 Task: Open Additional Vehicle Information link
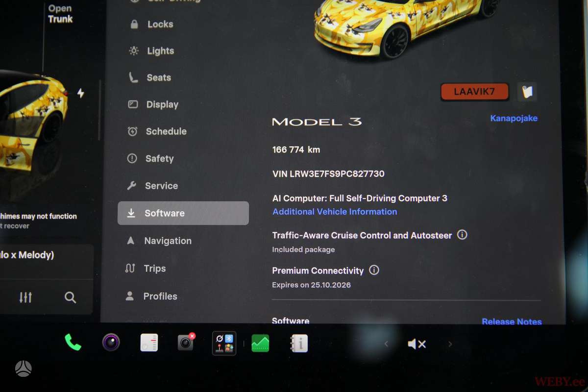[x=335, y=212]
